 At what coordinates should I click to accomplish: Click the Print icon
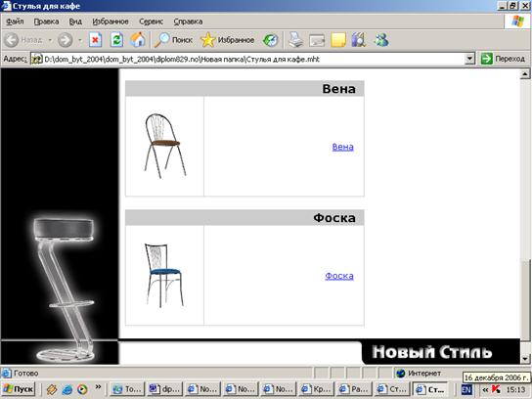coord(296,40)
